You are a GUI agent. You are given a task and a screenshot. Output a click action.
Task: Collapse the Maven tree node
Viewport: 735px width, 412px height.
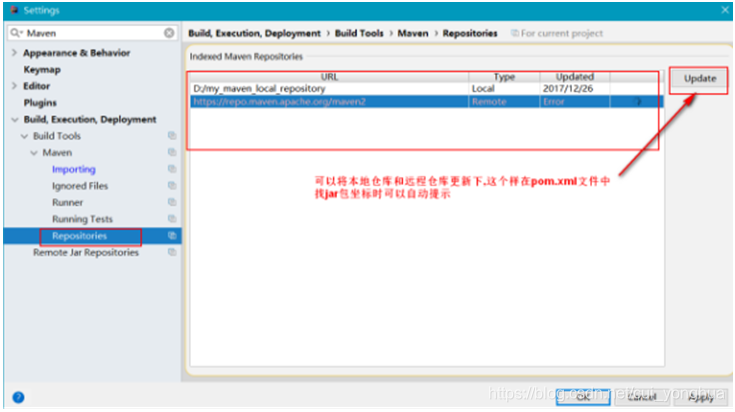(34, 153)
